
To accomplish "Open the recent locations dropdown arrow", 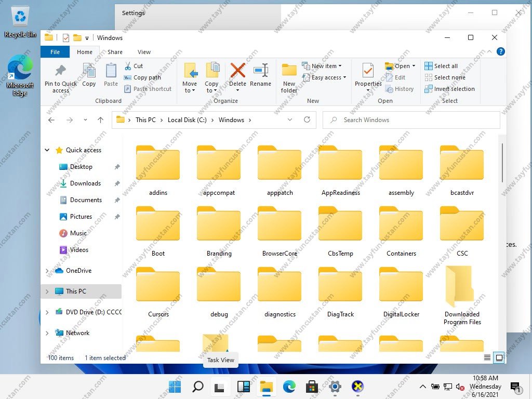I will [x=85, y=120].
